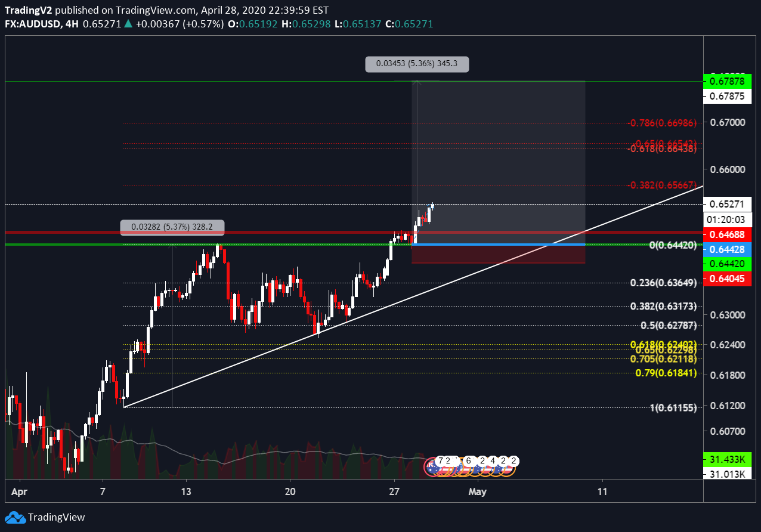
Task: Click the 0.236(0.63649) Fibonacci level label
Action: pos(663,283)
